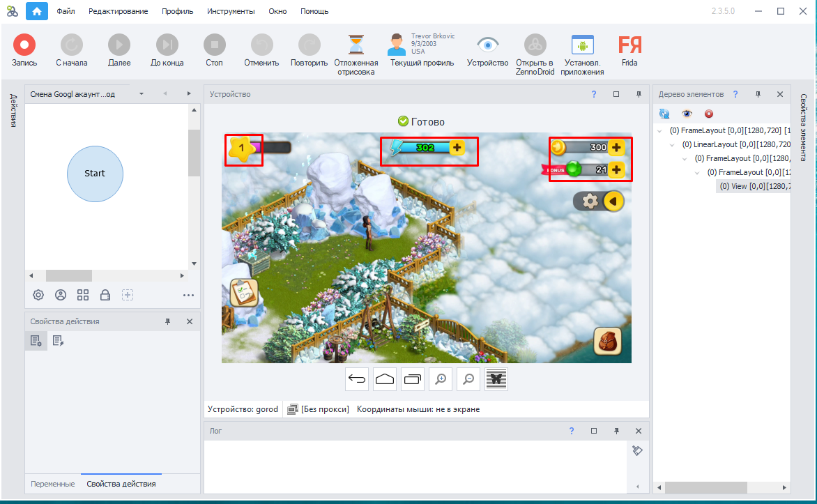Tap the level star indicator
The image size is (817, 504).
240,148
